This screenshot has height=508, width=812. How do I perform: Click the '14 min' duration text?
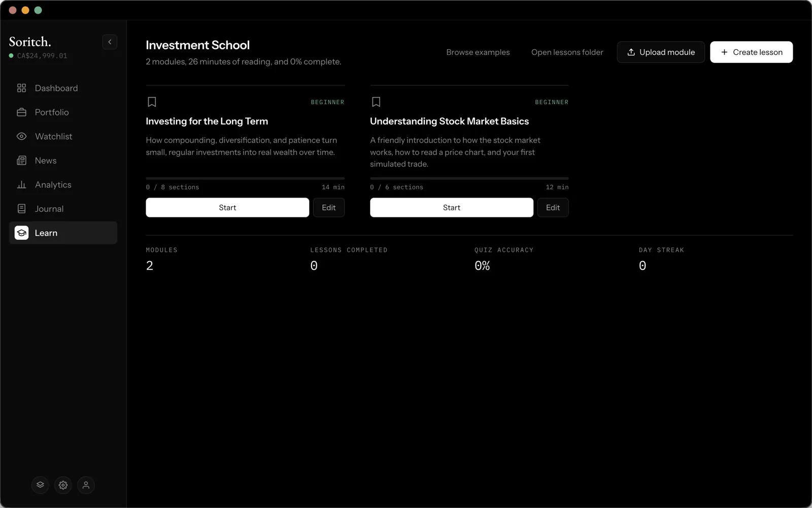333,187
